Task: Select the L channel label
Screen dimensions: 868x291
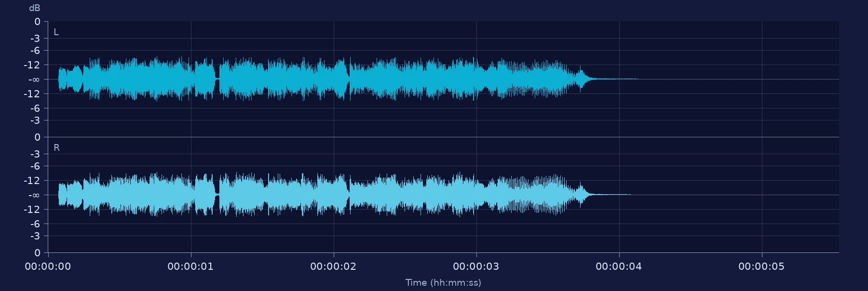Action: coord(56,32)
